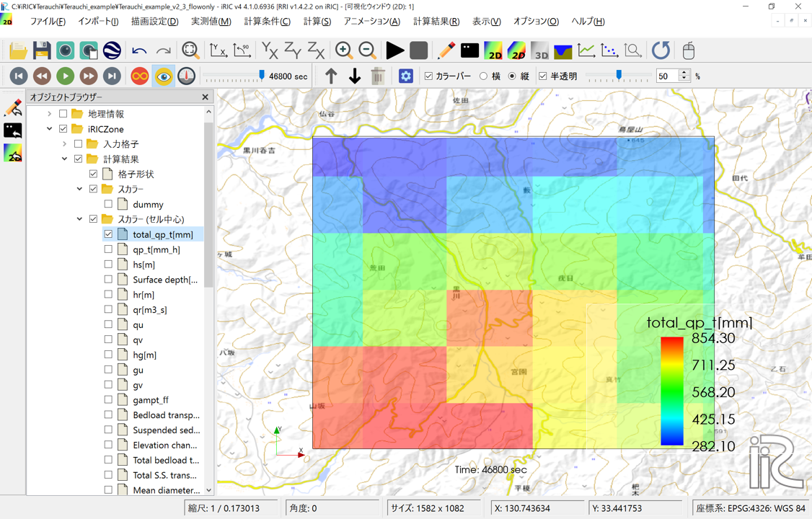Reload calculation results with the circular arrow
The image size is (812, 519).
(661, 50)
